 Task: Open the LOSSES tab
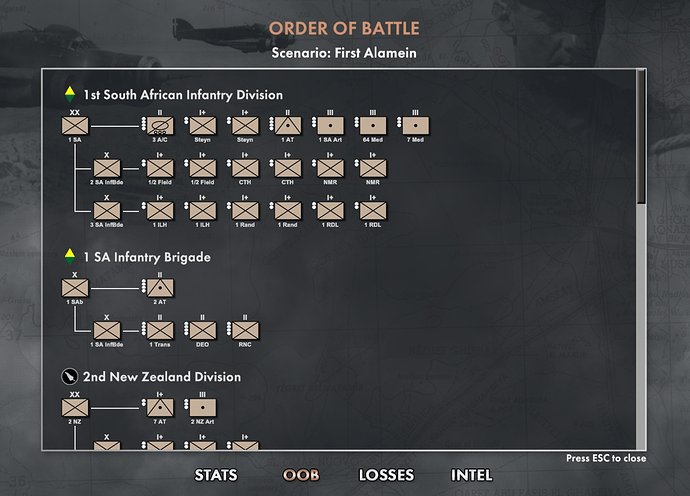point(386,476)
